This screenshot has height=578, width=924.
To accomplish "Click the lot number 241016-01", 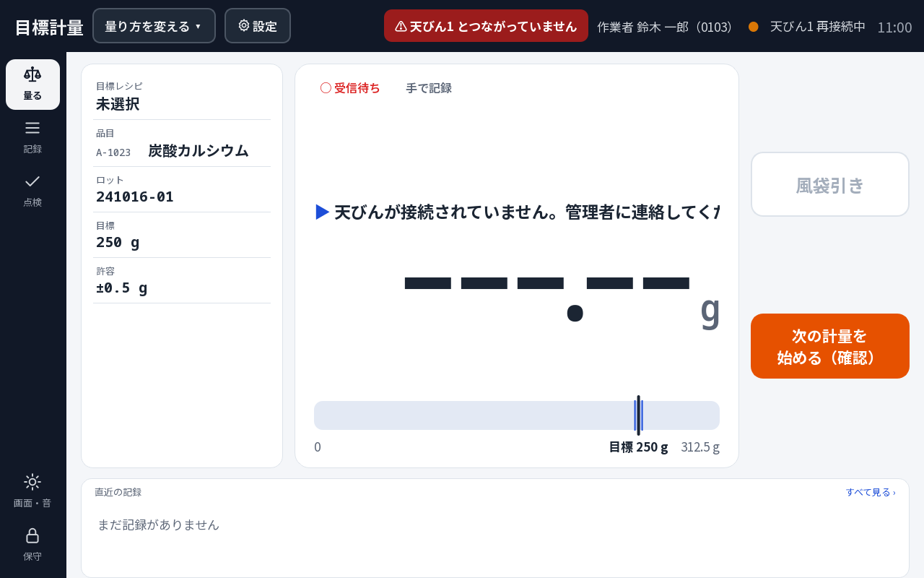I will coord(135,197).
